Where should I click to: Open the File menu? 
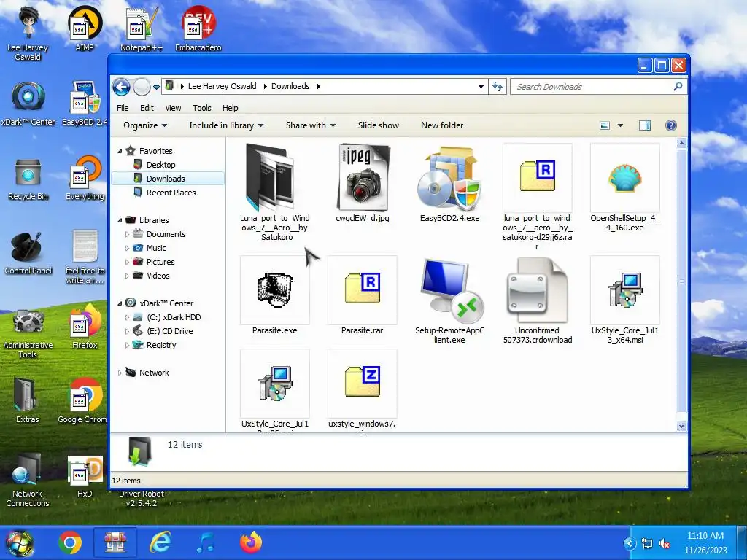pyautogui.click(x=123, y=108)
